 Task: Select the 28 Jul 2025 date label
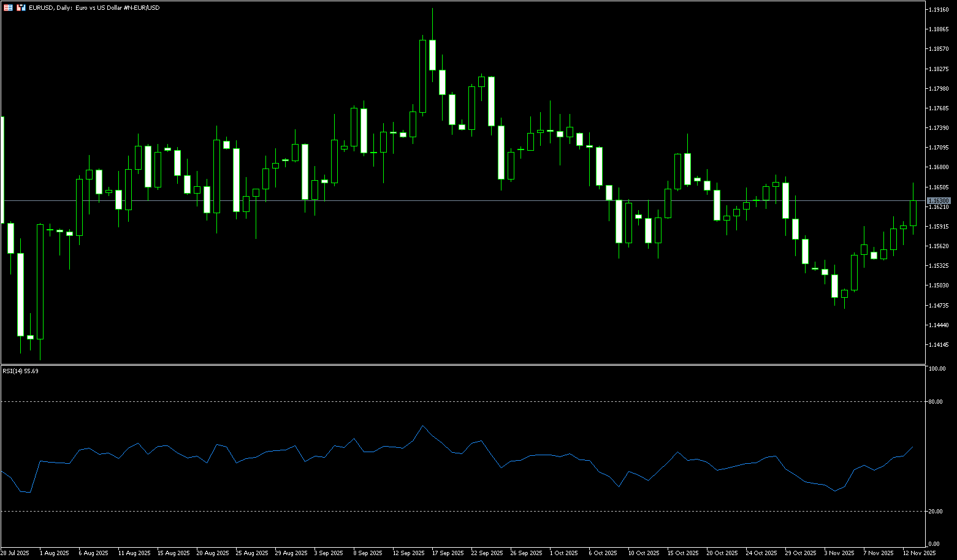point(15,553)
